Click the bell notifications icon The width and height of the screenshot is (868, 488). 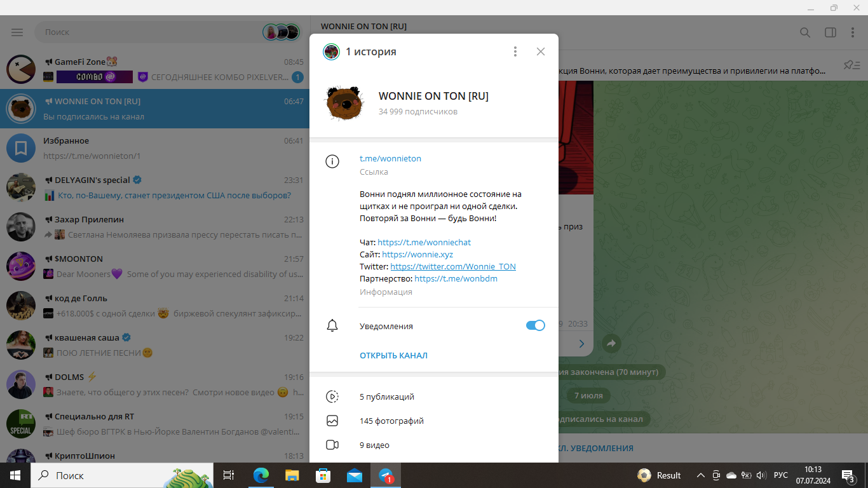tap(332, 325)
